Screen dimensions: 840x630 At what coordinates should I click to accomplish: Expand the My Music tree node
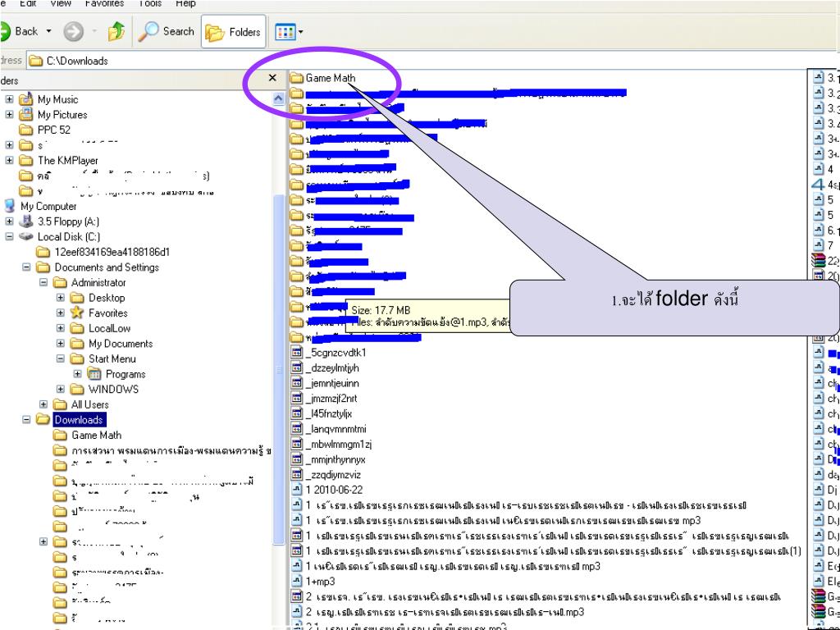pyautogui.click(x=9, y=99)
